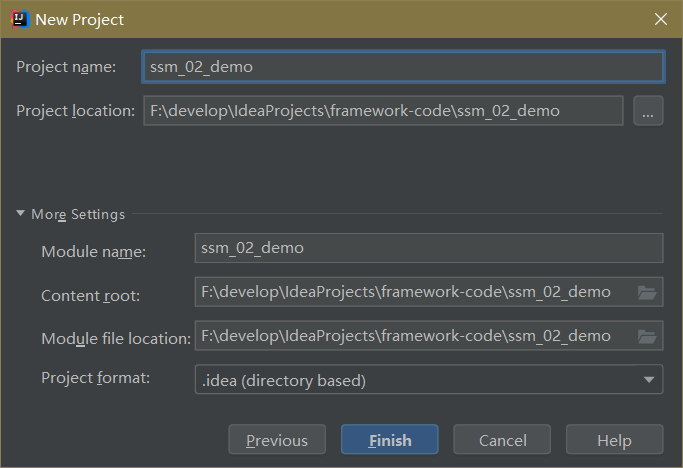
Task: Click the Cancel button
Action: pos(502,440)
